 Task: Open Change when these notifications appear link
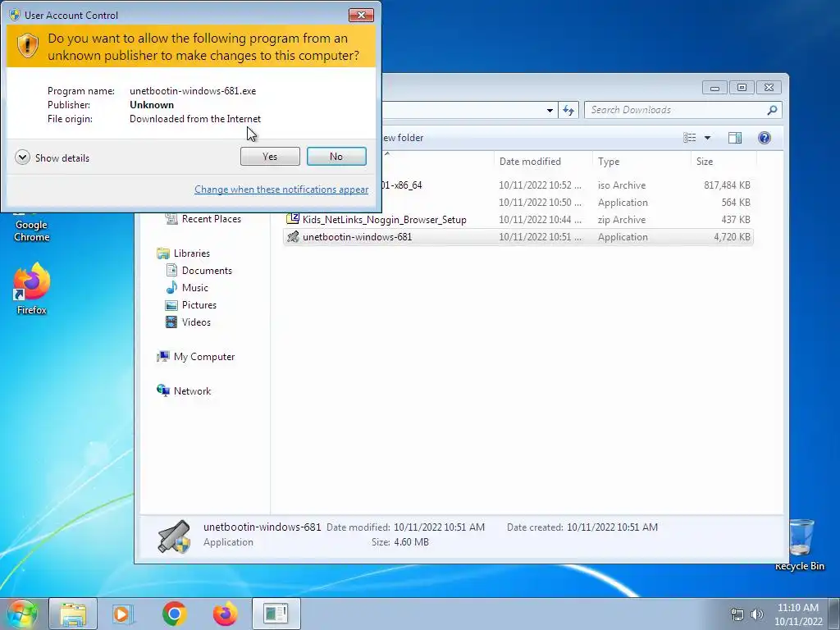tap(281, 189)
